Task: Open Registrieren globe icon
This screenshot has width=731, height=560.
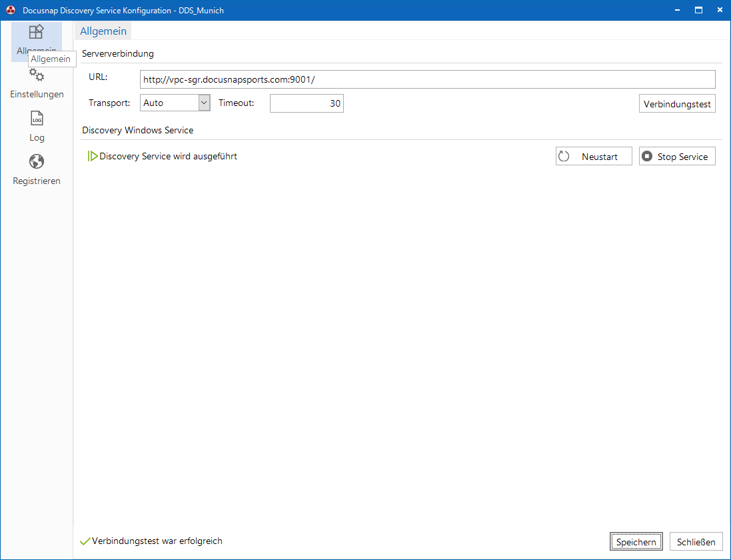Action: pos(37,161)
